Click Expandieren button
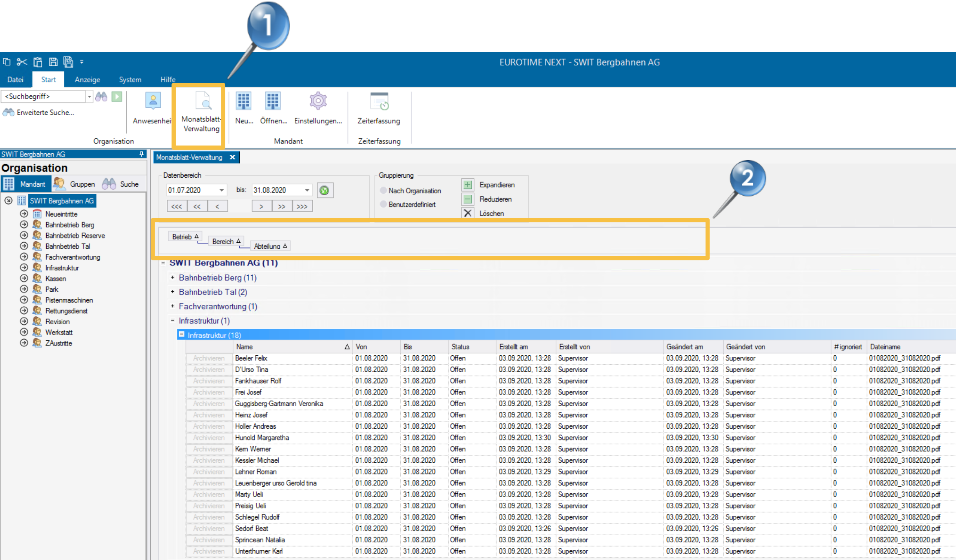Viewport: 956px width, 560px height. tap(467, 185)
